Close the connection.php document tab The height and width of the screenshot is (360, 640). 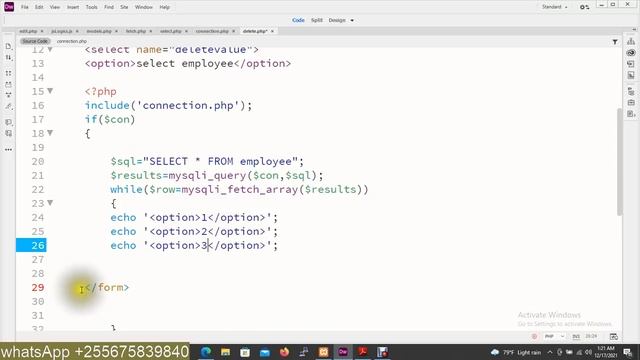tap(233, 31)
